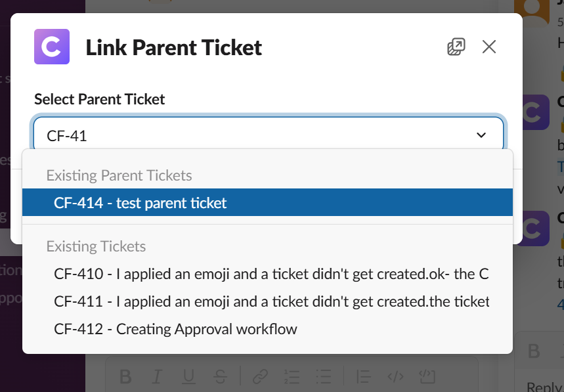
Task: Collapse the parent ticket dropdown chevron
Action: tap(481, 135)
